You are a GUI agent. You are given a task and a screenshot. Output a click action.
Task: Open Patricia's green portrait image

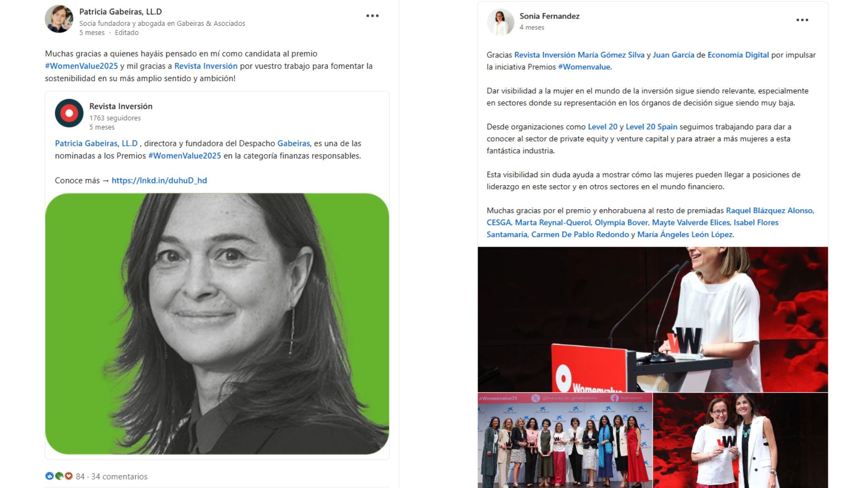(x=217, y=324)
